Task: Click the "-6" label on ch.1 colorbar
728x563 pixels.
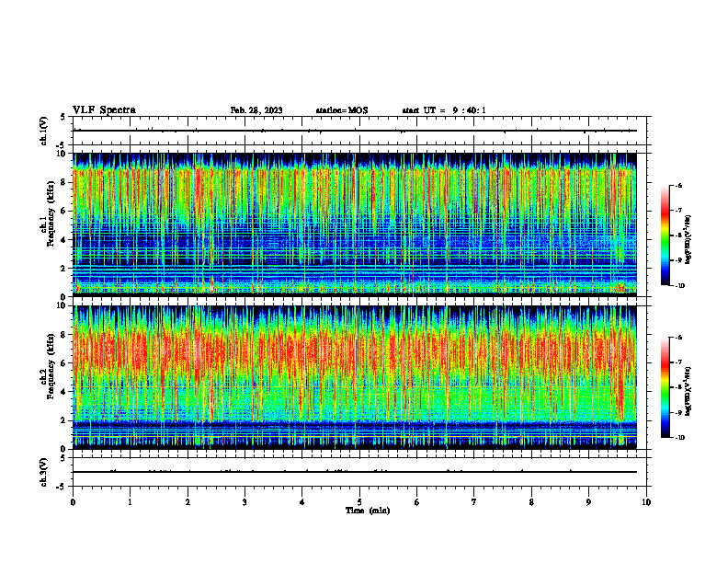Action: (x=678, y=185)
